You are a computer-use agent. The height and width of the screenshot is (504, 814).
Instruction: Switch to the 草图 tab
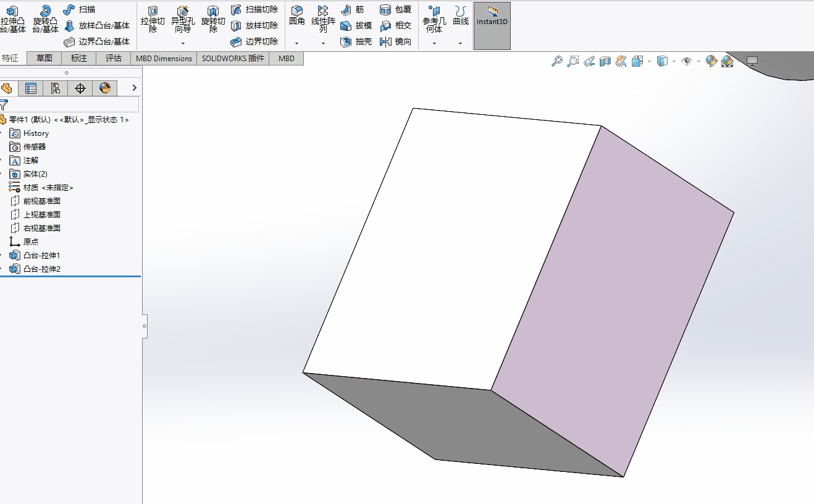44,58
